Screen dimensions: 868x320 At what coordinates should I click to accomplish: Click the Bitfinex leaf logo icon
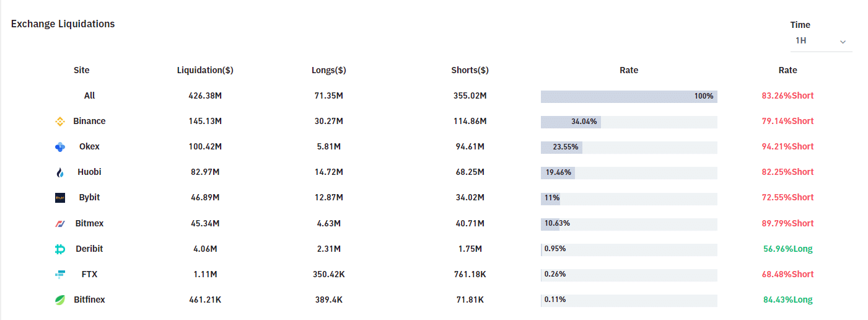coord(60,300)
